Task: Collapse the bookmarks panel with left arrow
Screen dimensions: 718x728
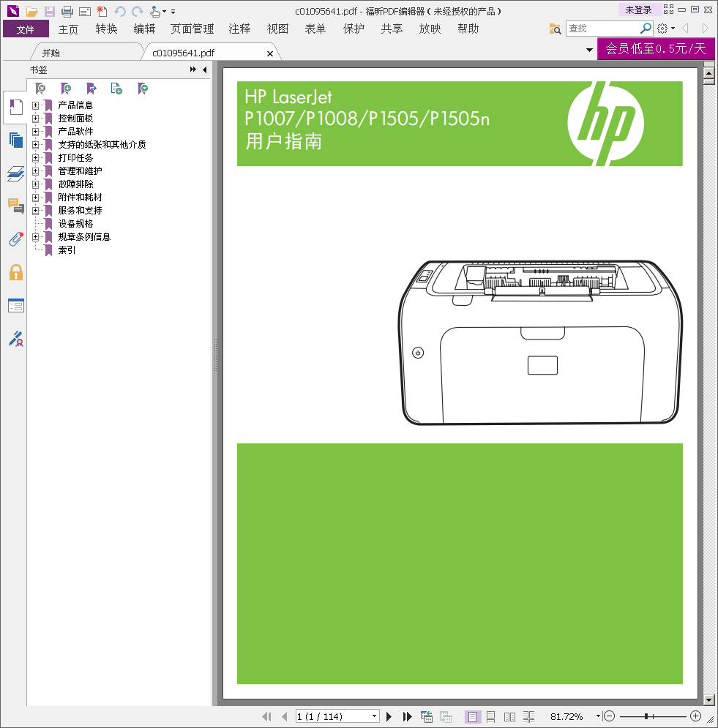Action: (205, 70)
